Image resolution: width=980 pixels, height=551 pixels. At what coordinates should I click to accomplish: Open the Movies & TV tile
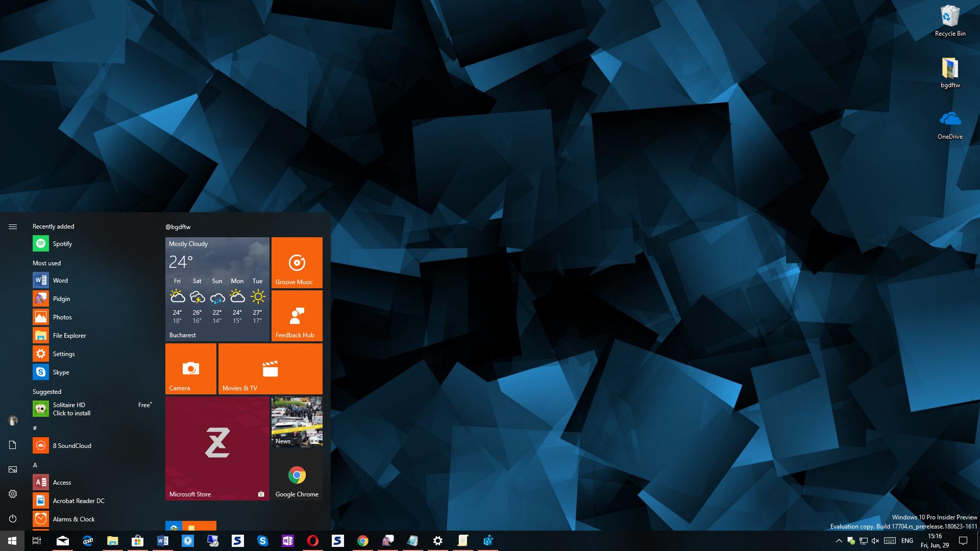click(x=271, y=369)
